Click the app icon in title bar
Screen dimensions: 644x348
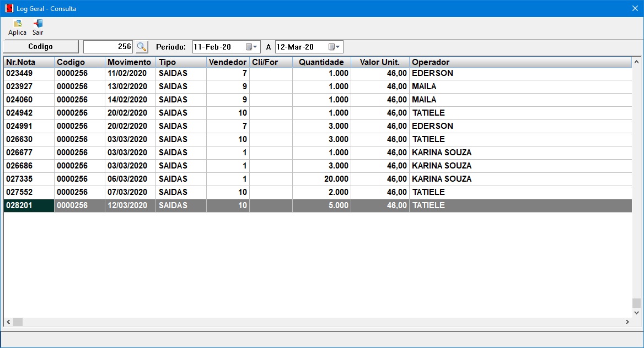[x=9, y=9]
